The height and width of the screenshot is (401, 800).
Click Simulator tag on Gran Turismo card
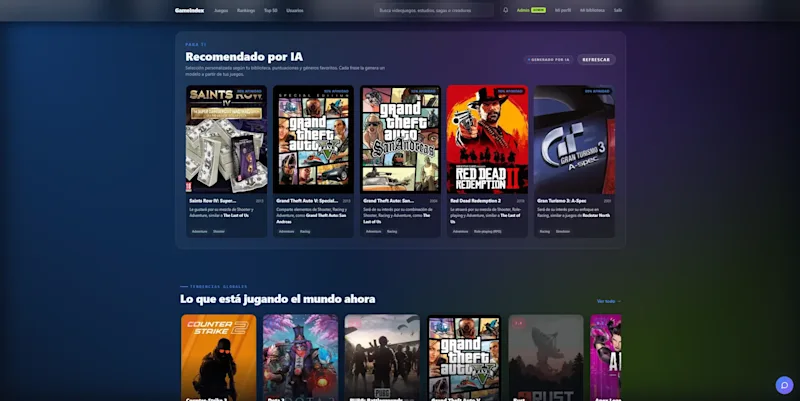563,232
